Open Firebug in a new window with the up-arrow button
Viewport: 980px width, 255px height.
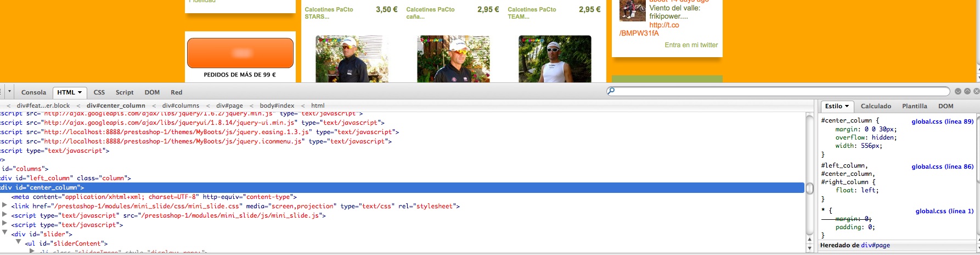967,91
